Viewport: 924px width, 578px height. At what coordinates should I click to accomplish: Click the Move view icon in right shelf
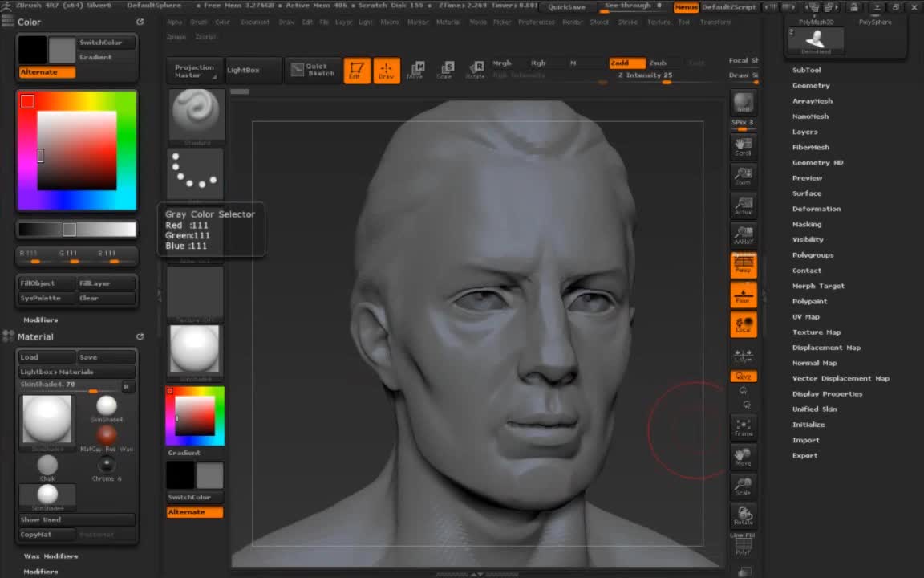tap(743, 457)
